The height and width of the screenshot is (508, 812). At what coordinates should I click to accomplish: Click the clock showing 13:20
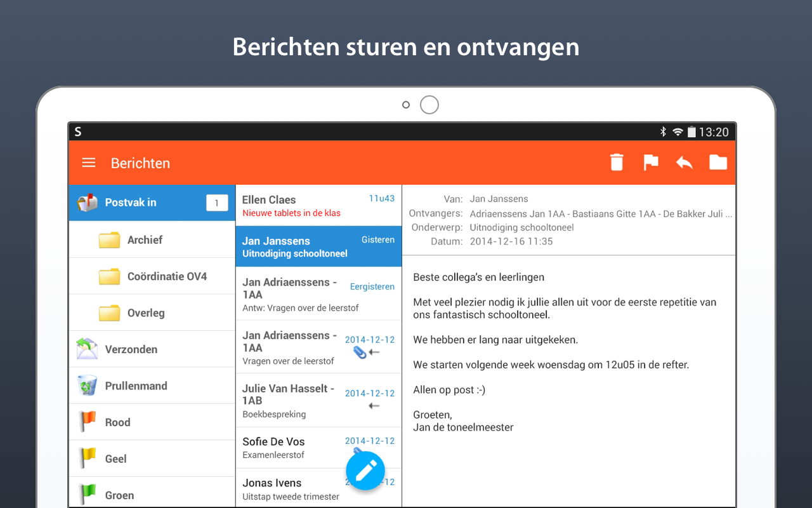714,131
